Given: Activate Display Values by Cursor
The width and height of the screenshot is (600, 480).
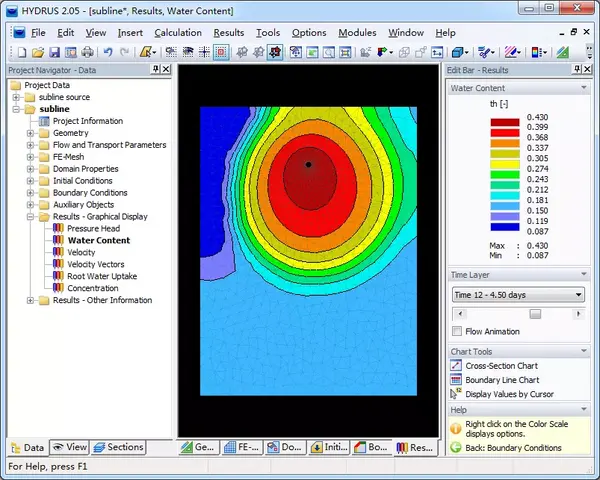Looking at the screenshot, I should [510, 394].
